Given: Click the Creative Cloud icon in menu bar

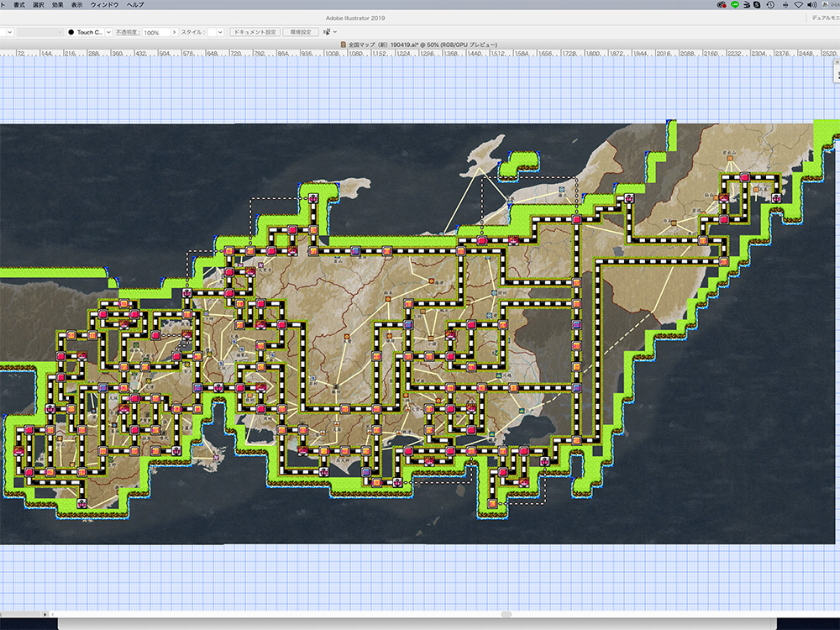Looking at the screenshot, I should click(x=722, y=5).
